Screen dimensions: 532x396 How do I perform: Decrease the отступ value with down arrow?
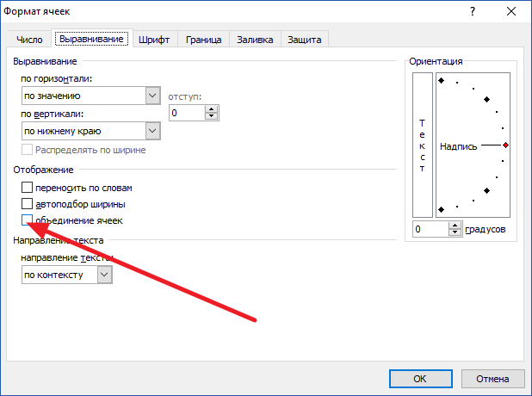(212, 117)
